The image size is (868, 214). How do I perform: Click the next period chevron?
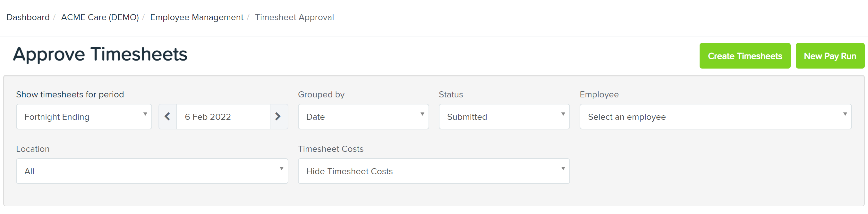(x=278, y=116)
